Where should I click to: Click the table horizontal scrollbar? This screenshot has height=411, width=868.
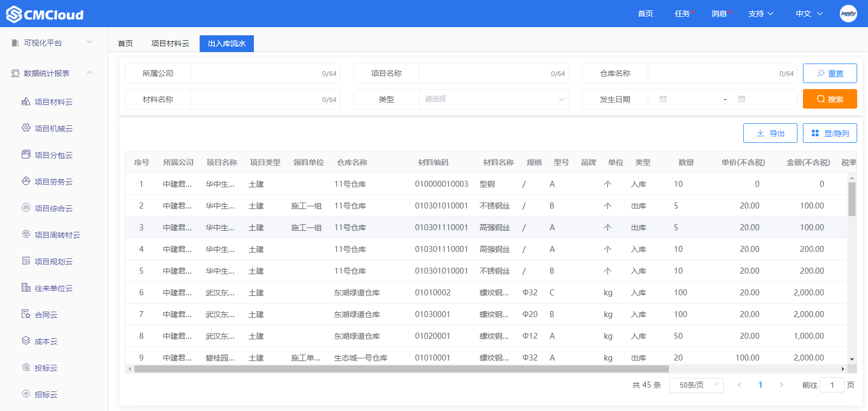(401, 369)
